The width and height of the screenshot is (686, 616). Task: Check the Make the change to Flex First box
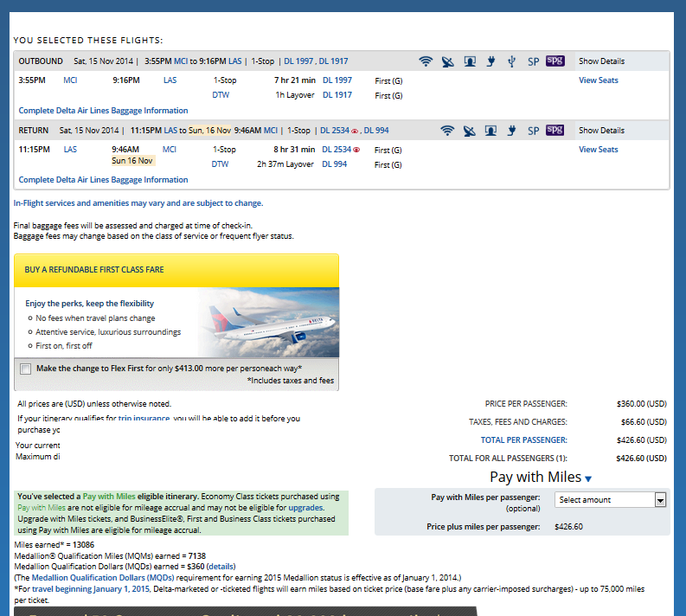[25, 369]
